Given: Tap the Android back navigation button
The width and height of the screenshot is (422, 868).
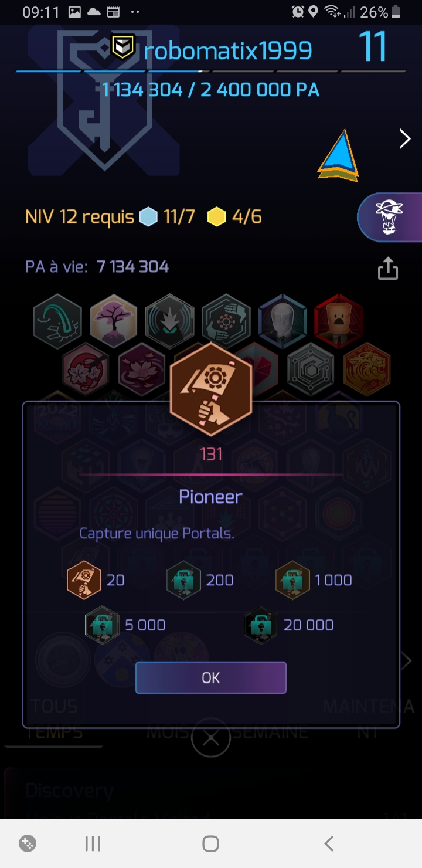Looking at the screenshot, I should [329, 843].
